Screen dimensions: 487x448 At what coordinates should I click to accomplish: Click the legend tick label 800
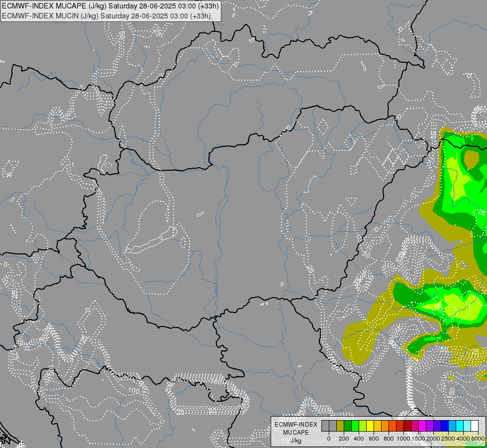pos(389,439)
